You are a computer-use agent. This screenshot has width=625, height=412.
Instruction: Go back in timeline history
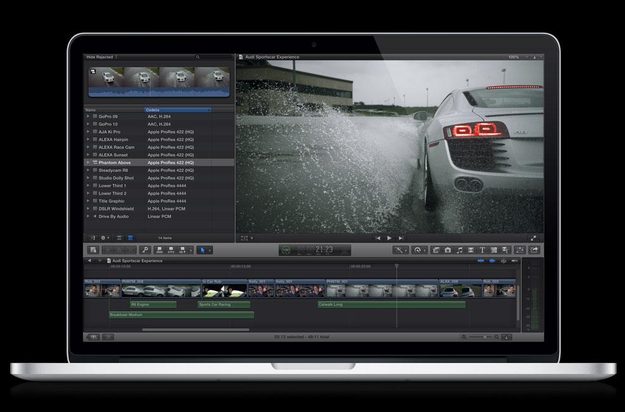(x=90, y=261)
